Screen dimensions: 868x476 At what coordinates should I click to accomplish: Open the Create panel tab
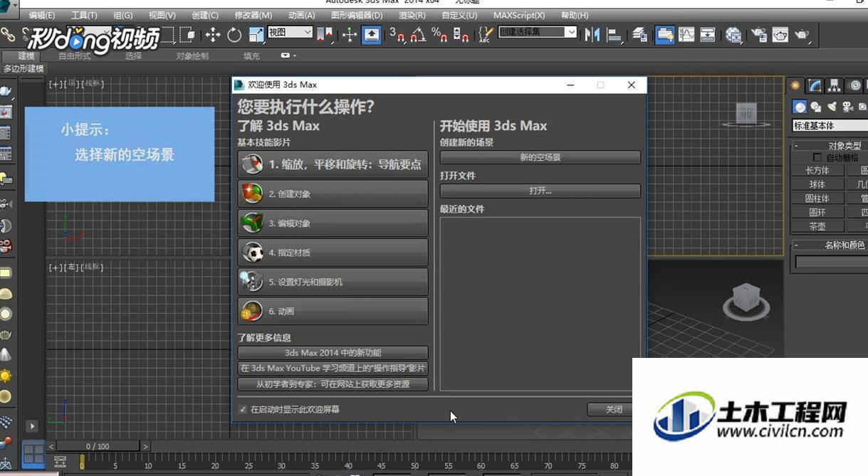(x=795, y=85)
